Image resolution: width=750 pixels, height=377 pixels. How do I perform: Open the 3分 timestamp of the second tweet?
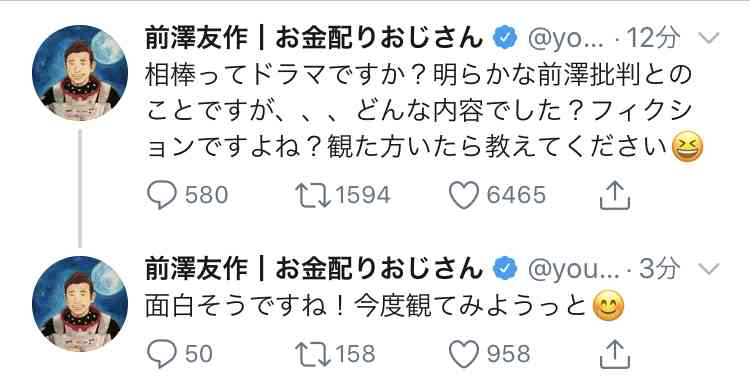[660, 268]
